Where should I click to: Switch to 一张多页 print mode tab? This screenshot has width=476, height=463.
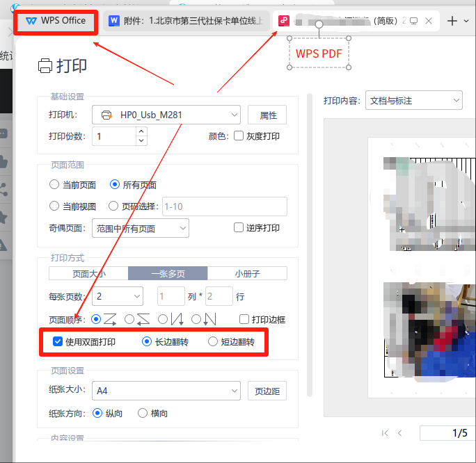point(168,273)
